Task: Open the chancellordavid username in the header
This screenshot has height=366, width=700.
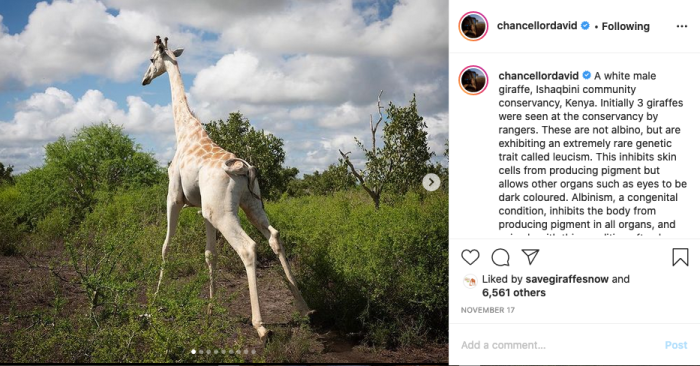Action: 537,26
